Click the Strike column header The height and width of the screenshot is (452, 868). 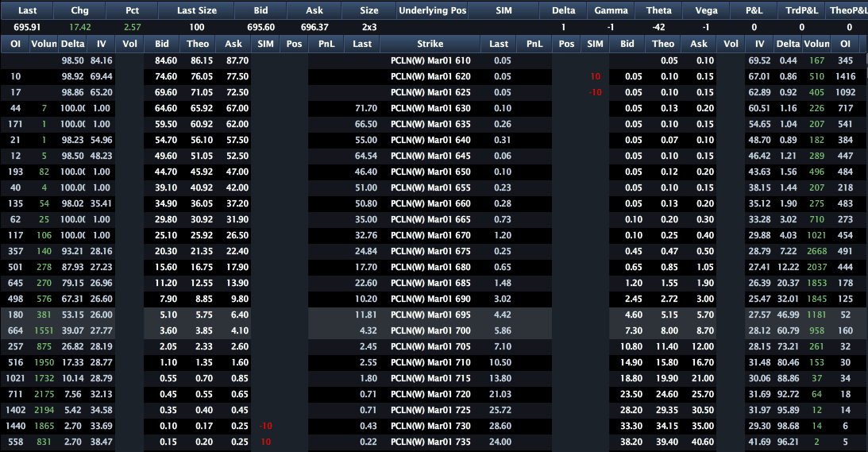[x=430, y=44]
